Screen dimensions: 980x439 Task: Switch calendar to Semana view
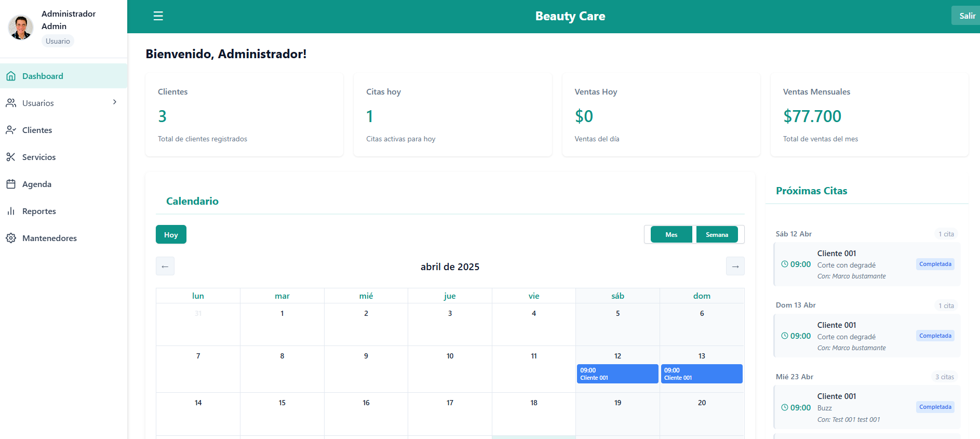717,234
